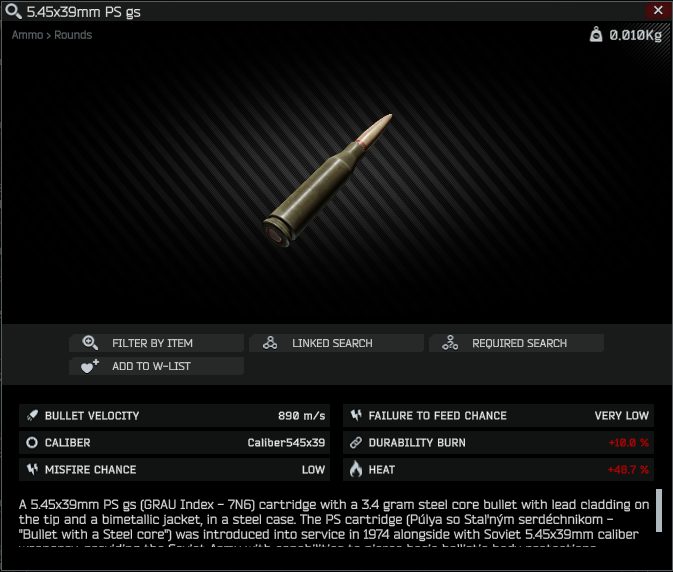Click the durability burn link icon

(356, 442)
